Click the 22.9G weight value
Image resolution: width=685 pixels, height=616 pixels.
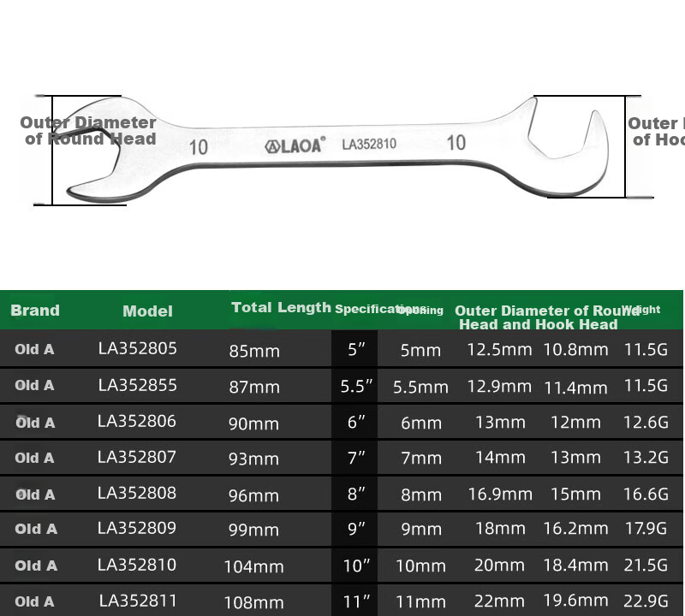pos(646,601)
